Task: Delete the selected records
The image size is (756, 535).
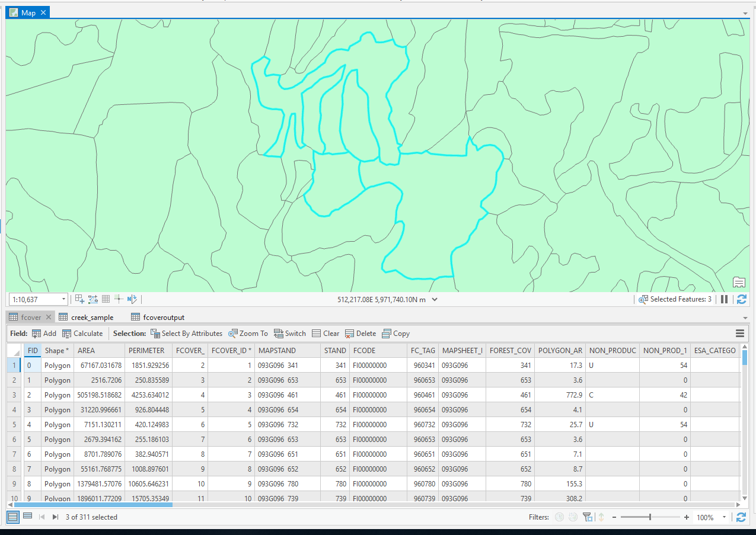Action: (360, 333)
